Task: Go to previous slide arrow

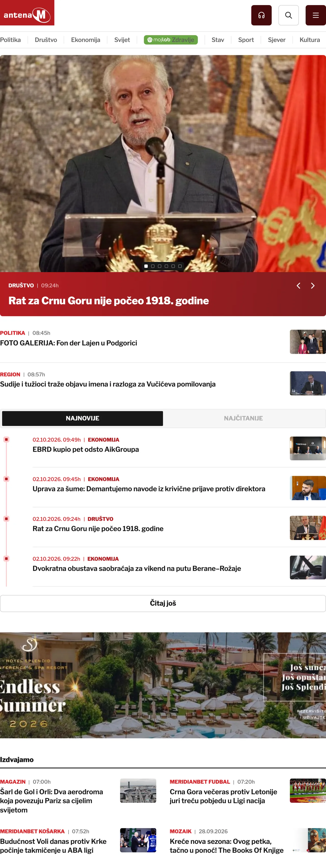Action: pos(298,286)
